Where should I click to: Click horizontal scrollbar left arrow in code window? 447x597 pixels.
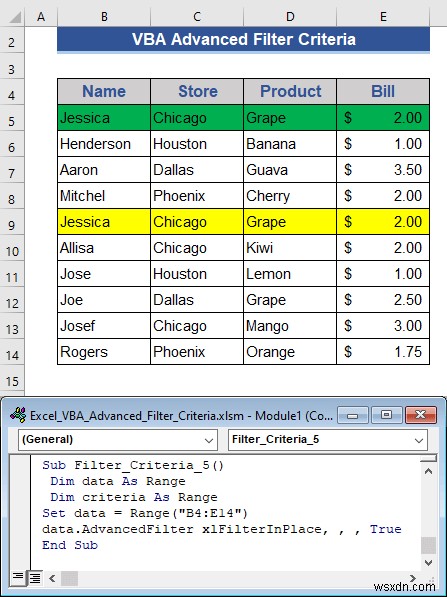coord(52,578)
